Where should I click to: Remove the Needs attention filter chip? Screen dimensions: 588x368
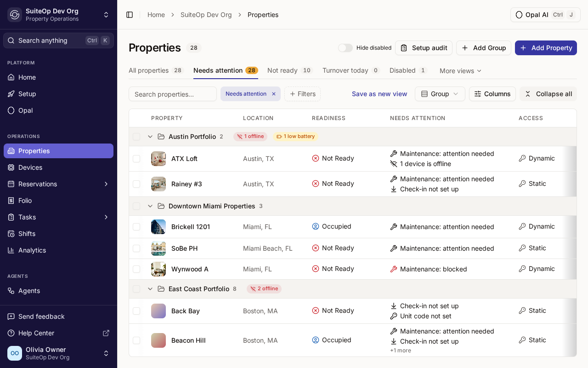pos(274,94)
